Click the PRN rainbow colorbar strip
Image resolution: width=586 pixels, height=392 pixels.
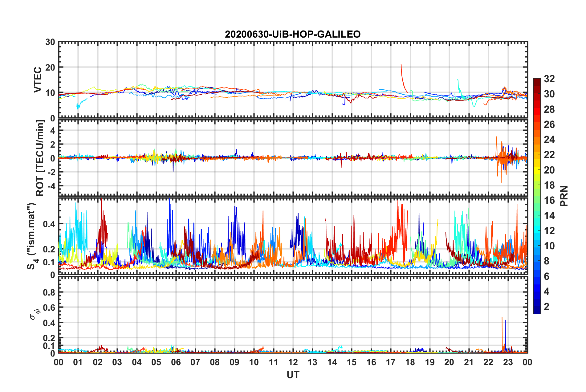click(x=537, y=196)
